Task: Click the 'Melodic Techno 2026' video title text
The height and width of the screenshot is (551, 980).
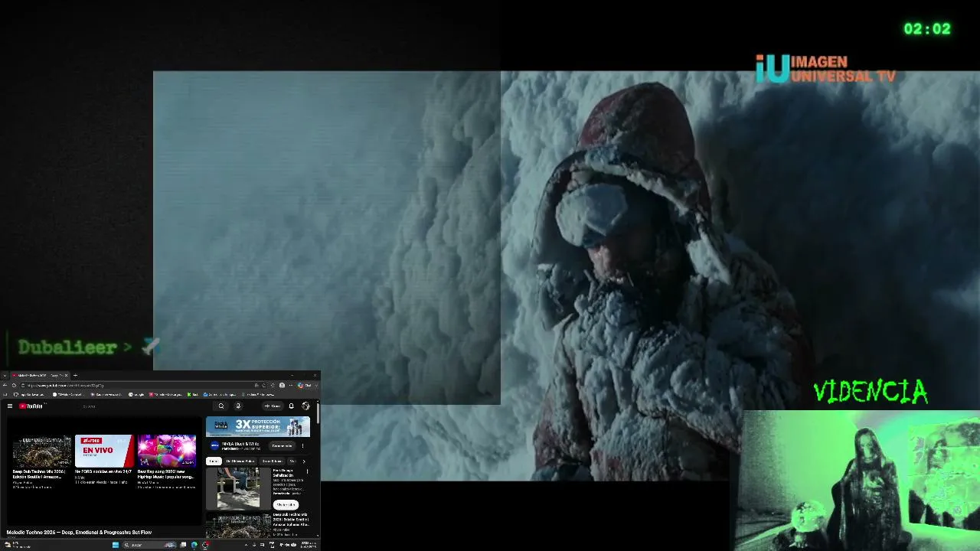Action: [79, 533]
